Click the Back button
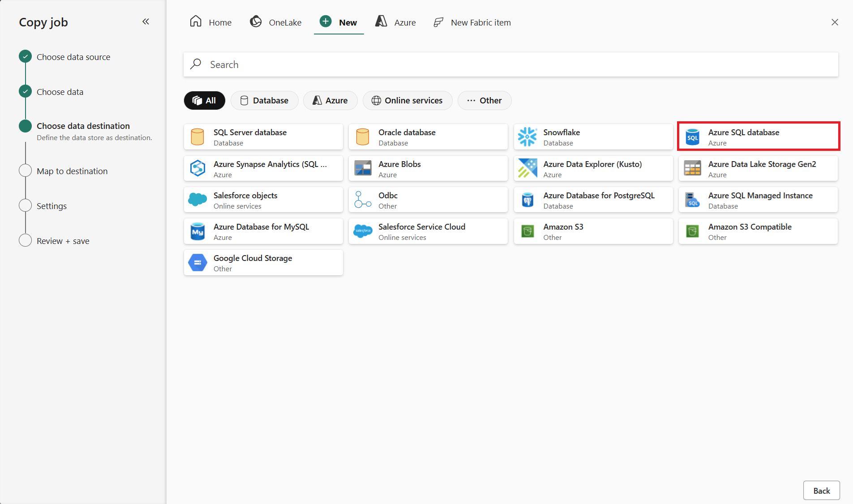 pos(821,491)
